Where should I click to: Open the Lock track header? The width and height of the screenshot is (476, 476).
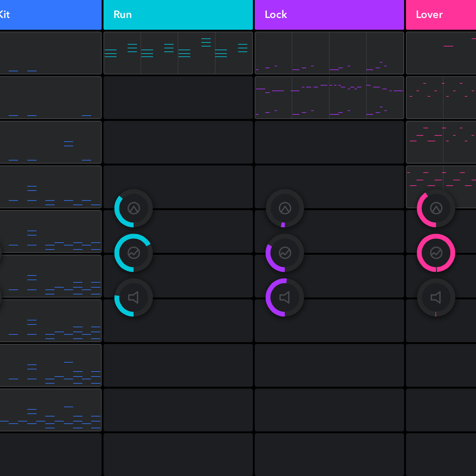click(329, 15)
